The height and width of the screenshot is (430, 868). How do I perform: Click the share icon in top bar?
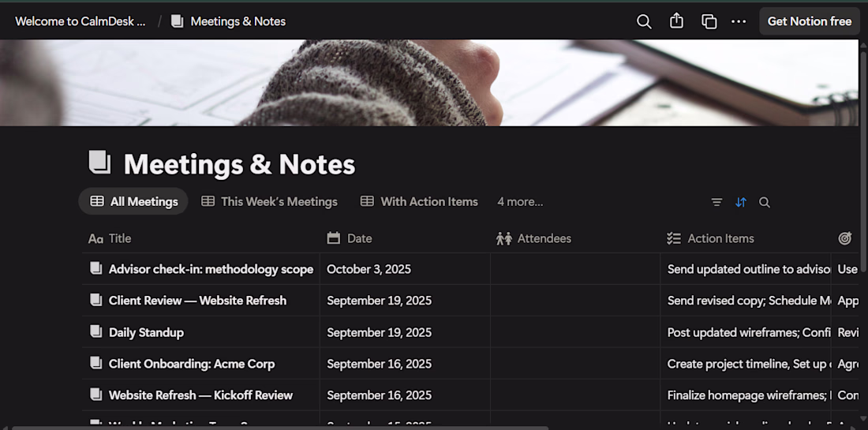click(676, 21)
